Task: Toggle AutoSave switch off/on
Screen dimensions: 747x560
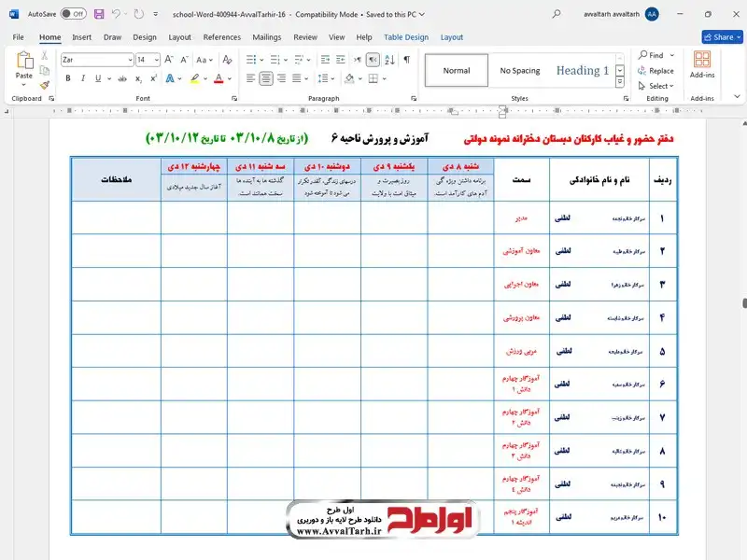Action: click(73, 14)
